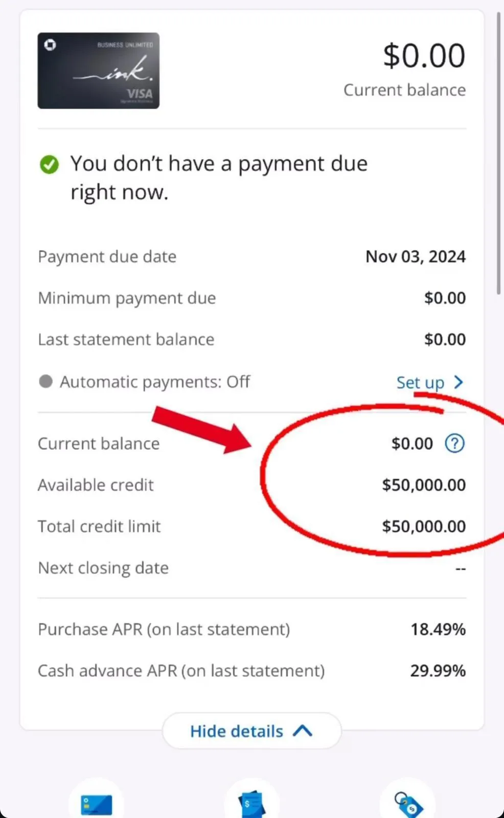Click the large $0.00 Current balance header
This screenshot has width=504, height=818.
pyautogui.click(x=424, y=55)
